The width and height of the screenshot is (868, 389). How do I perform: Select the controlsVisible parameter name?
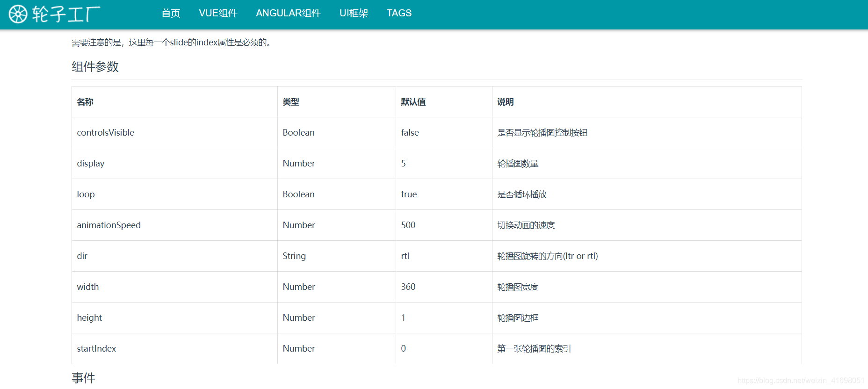tap(106, 133)
